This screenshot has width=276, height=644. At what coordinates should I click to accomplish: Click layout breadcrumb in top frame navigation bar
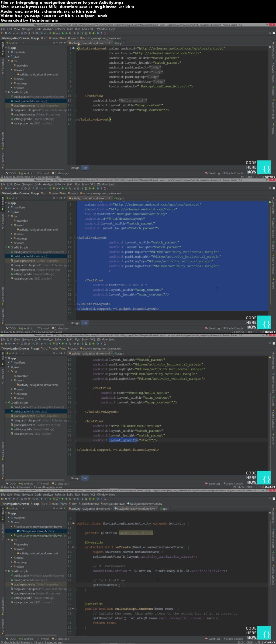pyautogui.click(x=73, y=38)
